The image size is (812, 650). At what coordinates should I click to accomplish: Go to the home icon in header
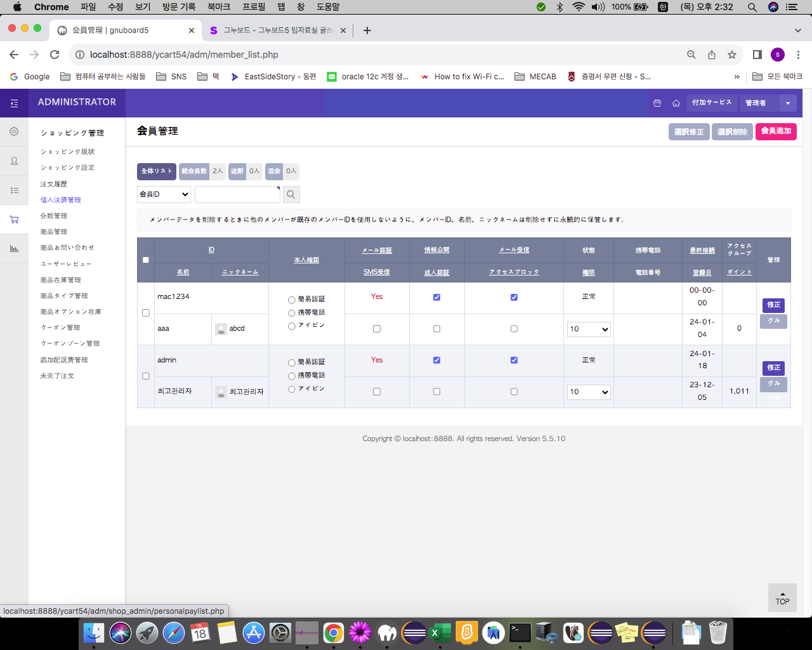pos(676,103)
